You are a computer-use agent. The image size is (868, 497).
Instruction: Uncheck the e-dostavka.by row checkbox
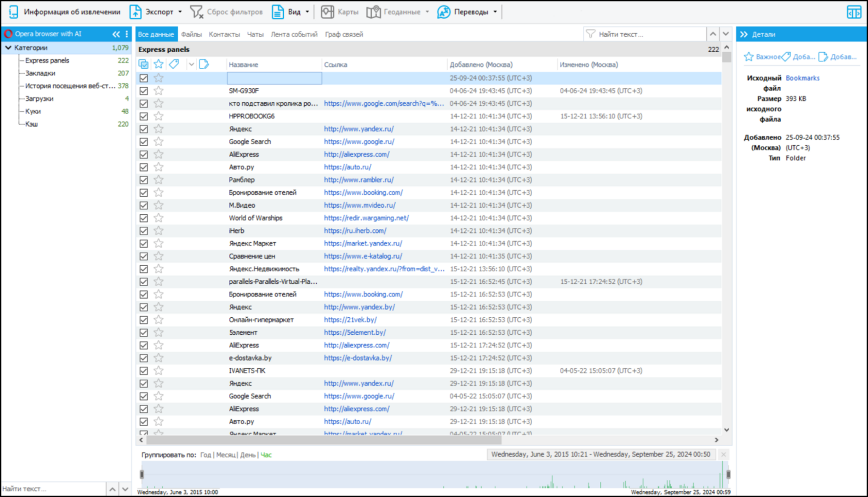(144, 358)
